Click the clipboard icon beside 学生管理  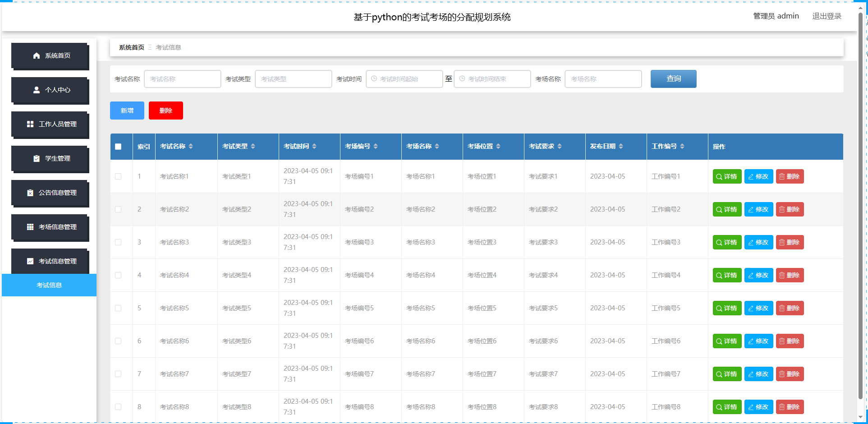[37, 158]
